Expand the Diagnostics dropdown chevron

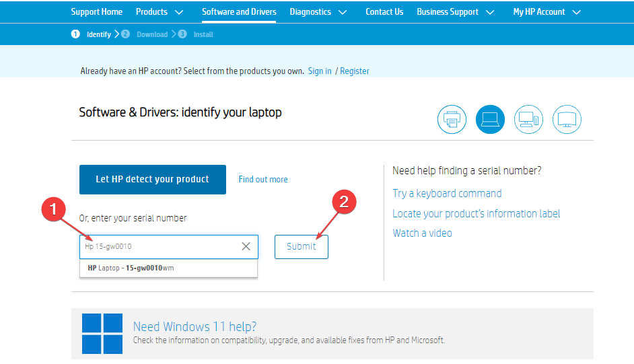[x=343, y=13]
